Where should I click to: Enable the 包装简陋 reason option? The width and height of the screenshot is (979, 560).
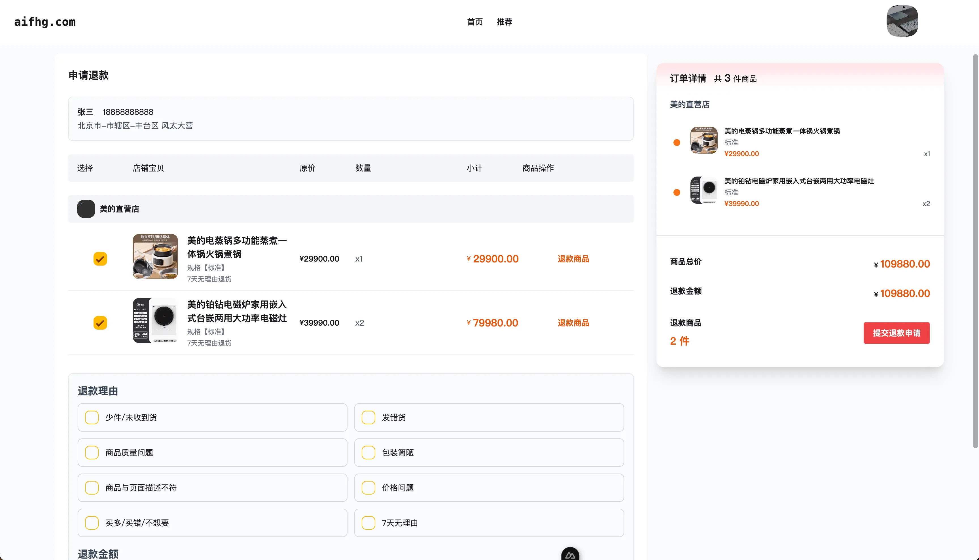coord(368,453)
